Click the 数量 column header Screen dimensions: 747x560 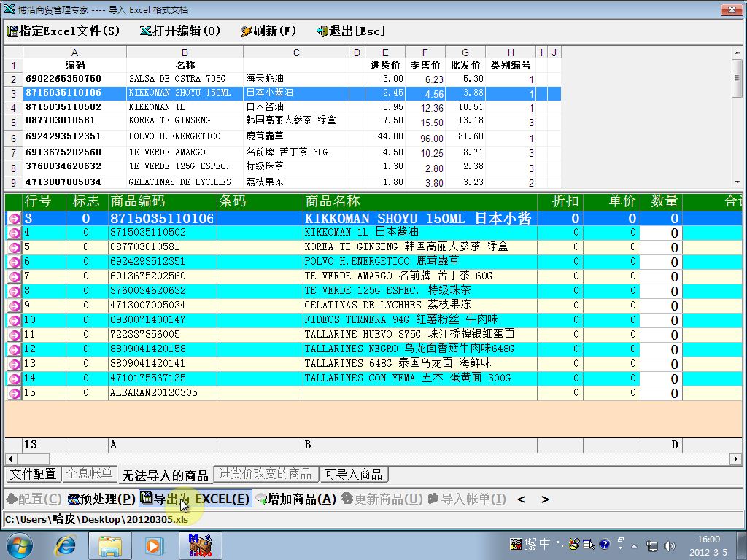(x=661, y=201)
